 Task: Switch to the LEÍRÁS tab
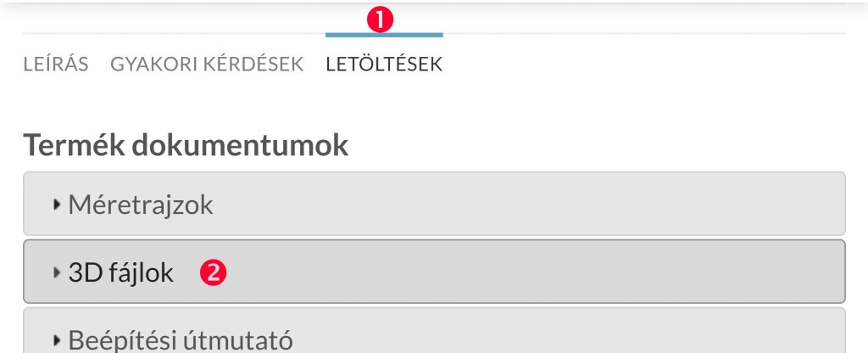(56, 64)
